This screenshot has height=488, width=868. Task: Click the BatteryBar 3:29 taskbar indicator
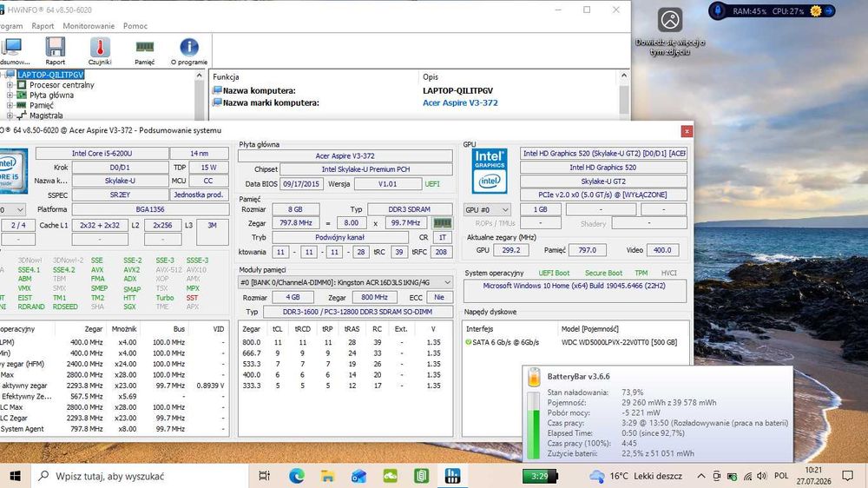click(540, 476)
